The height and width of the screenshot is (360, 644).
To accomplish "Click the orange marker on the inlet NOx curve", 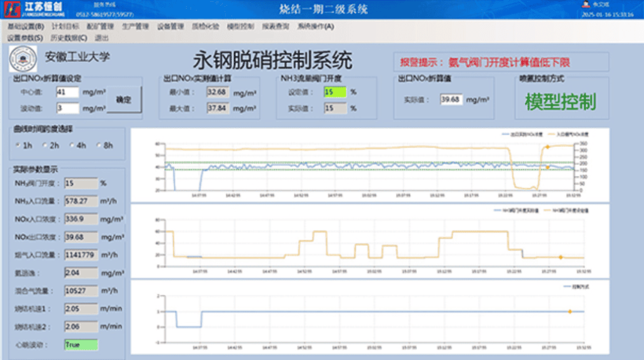I will [547, 147].
